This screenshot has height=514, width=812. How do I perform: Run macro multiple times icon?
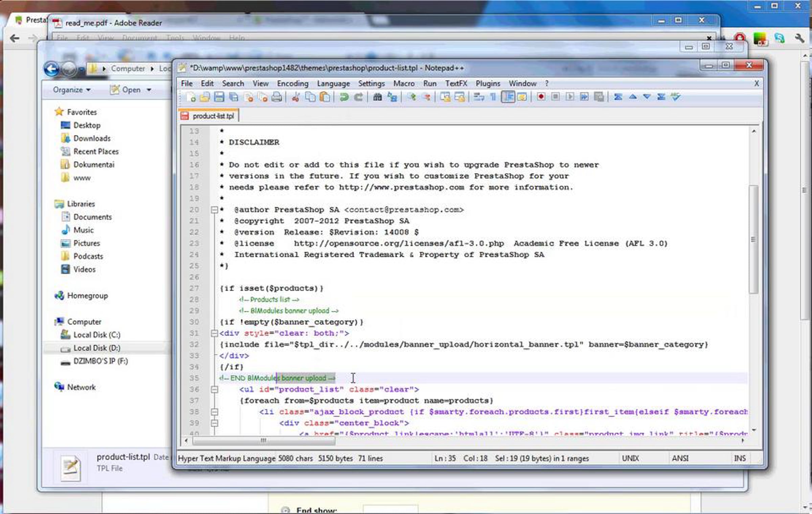tap(584, 97)
